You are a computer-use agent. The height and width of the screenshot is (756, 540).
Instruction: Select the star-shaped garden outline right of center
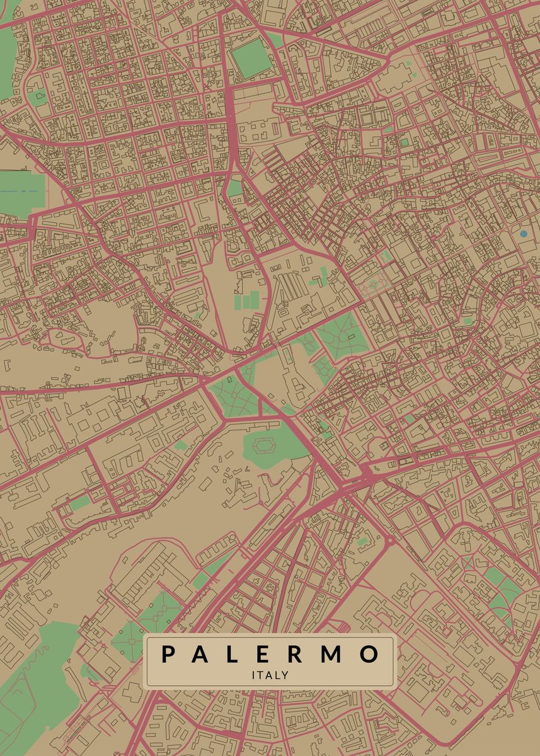coord(372,285)
